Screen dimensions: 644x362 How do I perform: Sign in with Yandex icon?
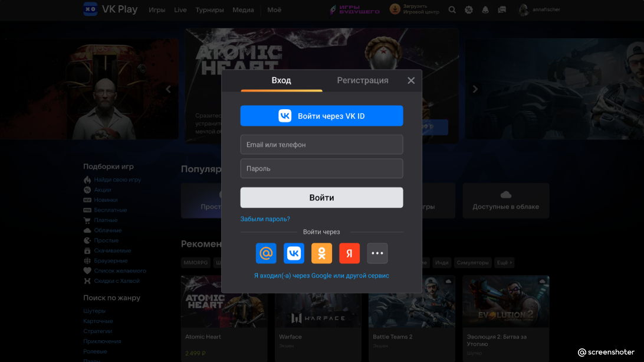coord(350,253)
